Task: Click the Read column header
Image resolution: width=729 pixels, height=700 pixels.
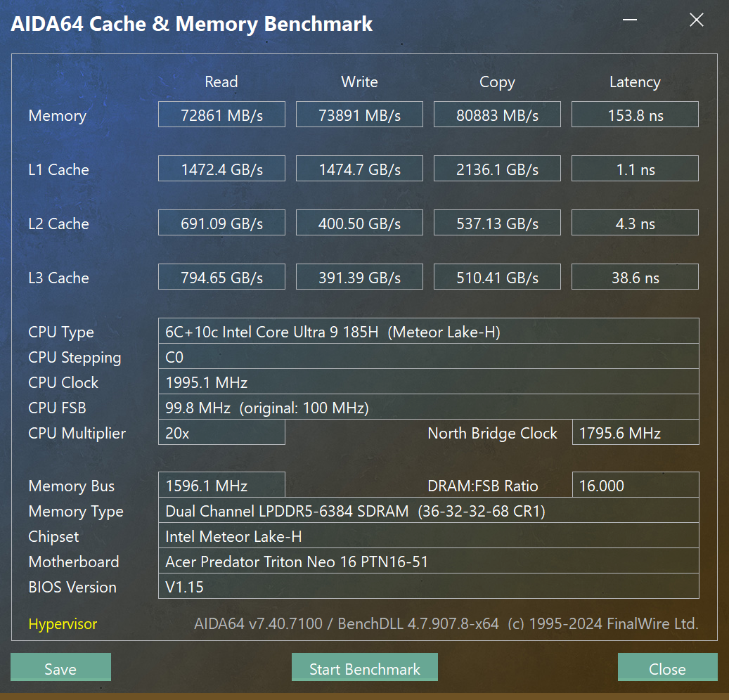Action: pyautogui.click(x=221, y=82)
